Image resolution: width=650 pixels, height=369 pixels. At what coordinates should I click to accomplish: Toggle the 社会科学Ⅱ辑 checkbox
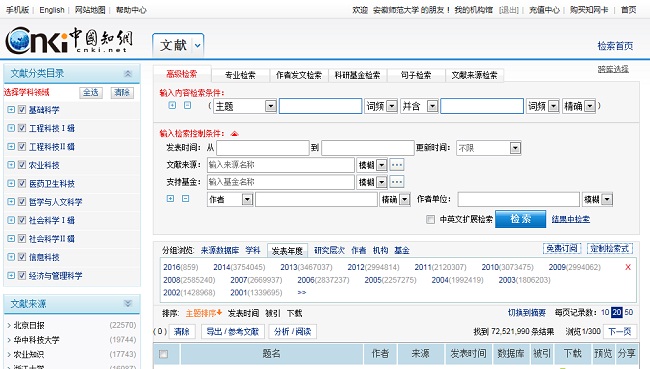[22, 238]
